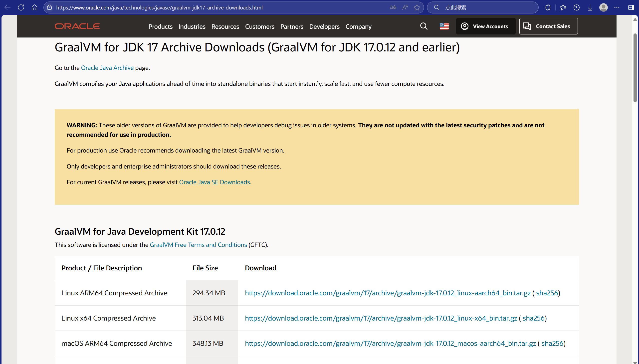
Task: Open Oracle Java Archive link
Action: tap(107, 68)
